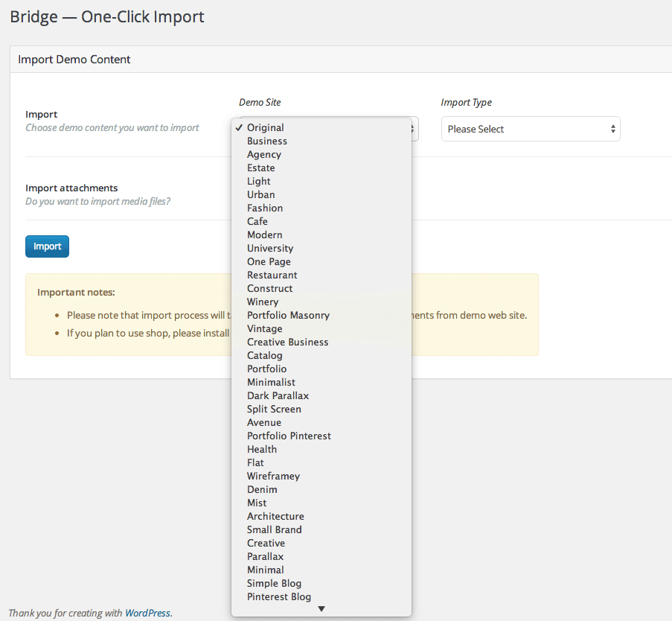This screenshot has width=672, height=621.
Task: Pick the Construct demo
Action: [x=321, y=289]
